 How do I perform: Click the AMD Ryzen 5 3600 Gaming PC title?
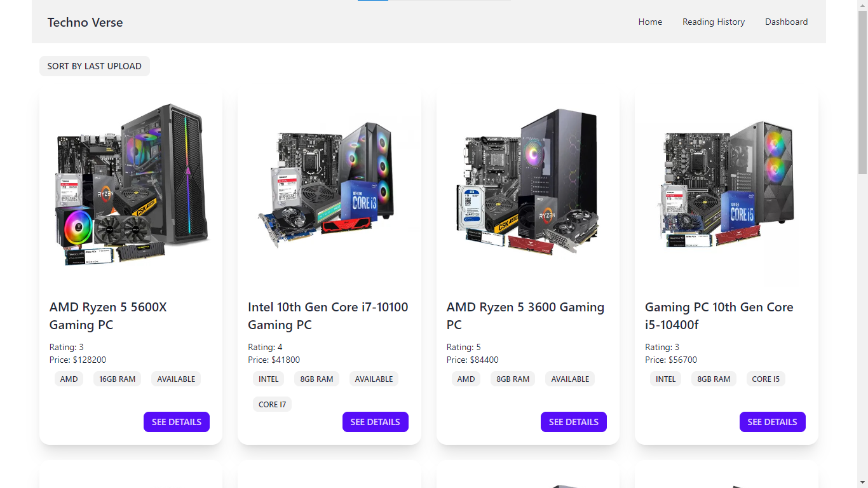tap(525, 316)
